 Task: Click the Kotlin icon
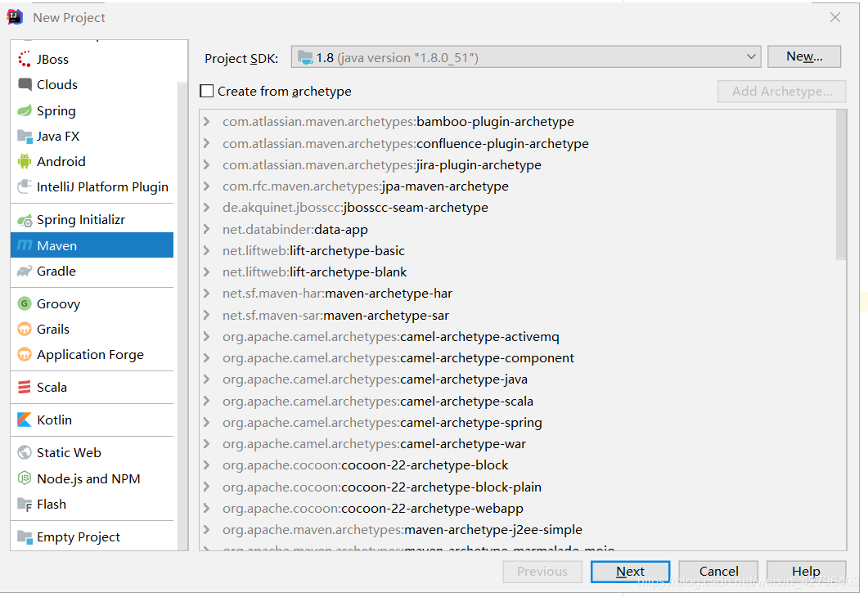coord(25,420)
